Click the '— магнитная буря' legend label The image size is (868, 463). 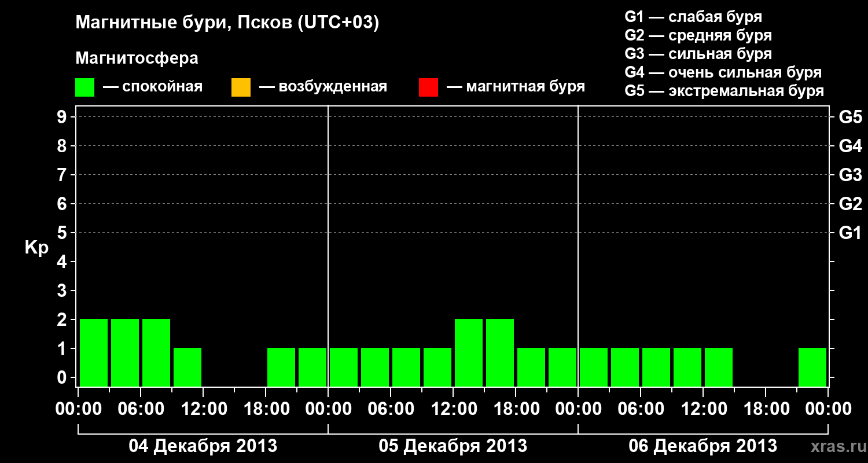(516, 87)
